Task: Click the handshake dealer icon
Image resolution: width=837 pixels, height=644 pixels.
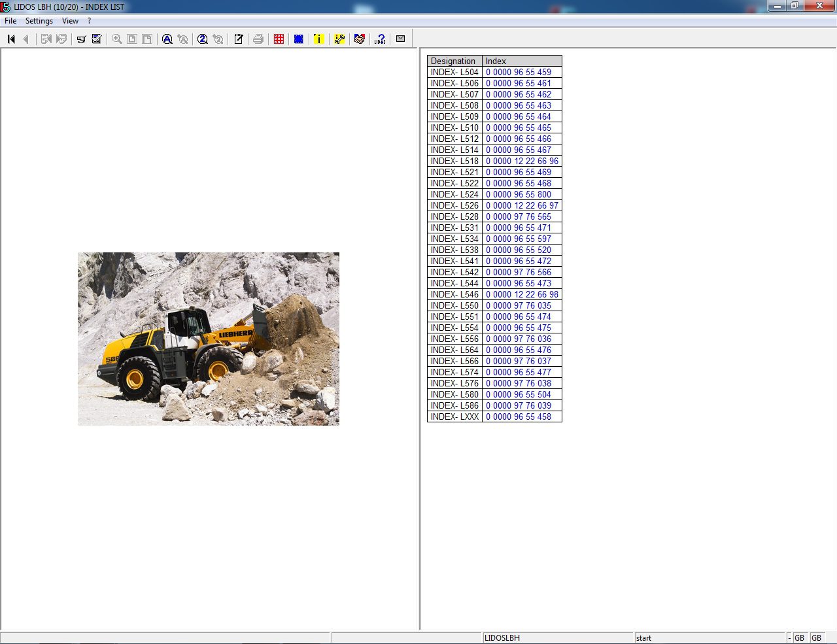Action: pyautogui.click(x=360, y=39)
